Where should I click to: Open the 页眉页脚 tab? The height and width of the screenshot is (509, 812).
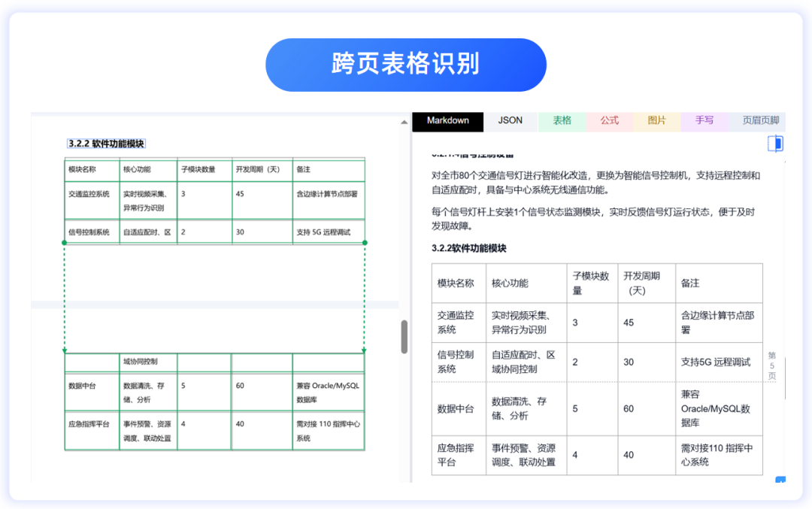tap(760, 120)
